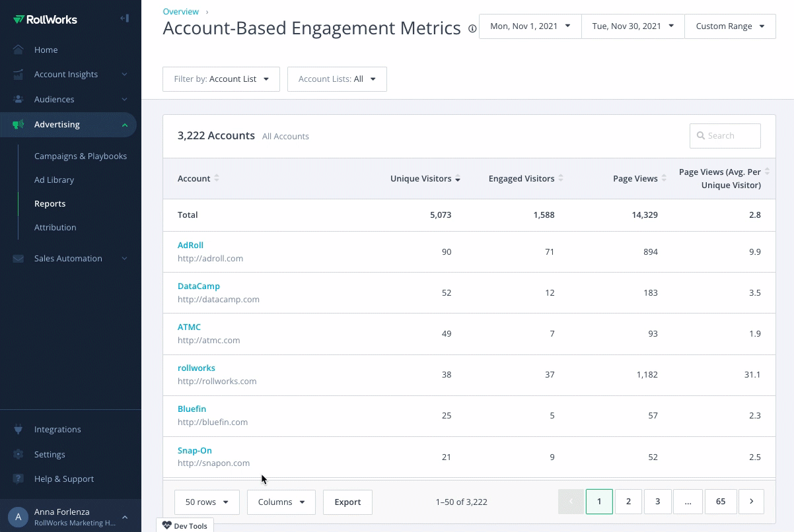Screen dimensions: 794x532
Task: Go to page 3
Action: 657,502
